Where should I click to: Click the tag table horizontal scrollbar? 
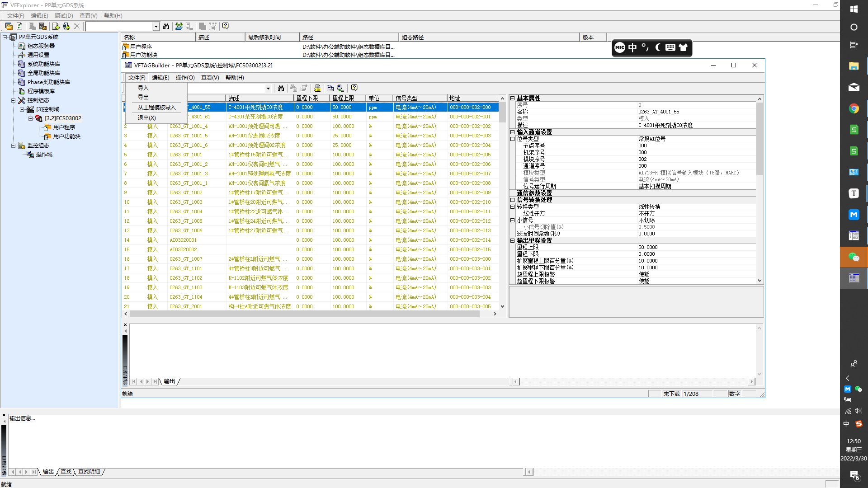tap(304, 314)
